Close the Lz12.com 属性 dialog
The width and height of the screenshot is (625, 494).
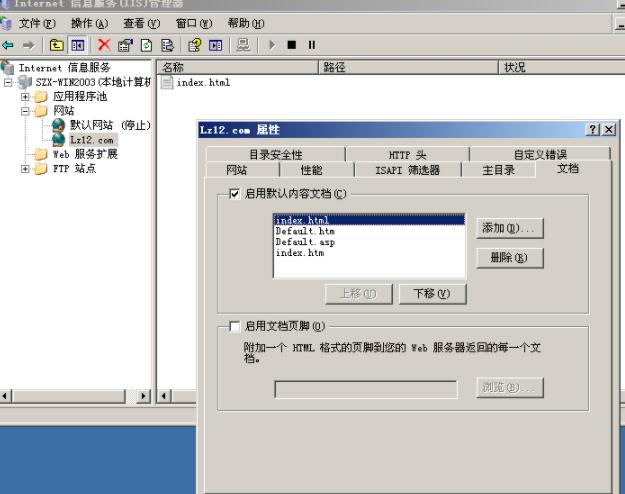coord(609,129)
